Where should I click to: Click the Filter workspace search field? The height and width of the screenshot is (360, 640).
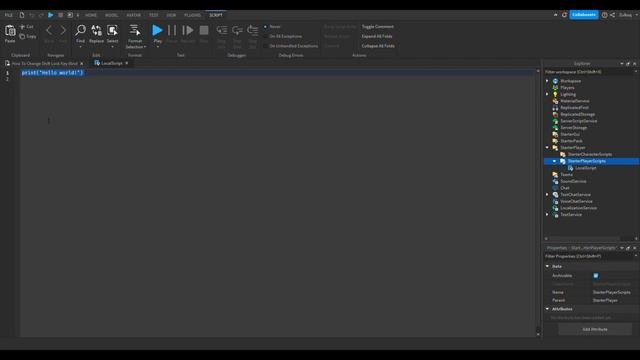[589, 72]
